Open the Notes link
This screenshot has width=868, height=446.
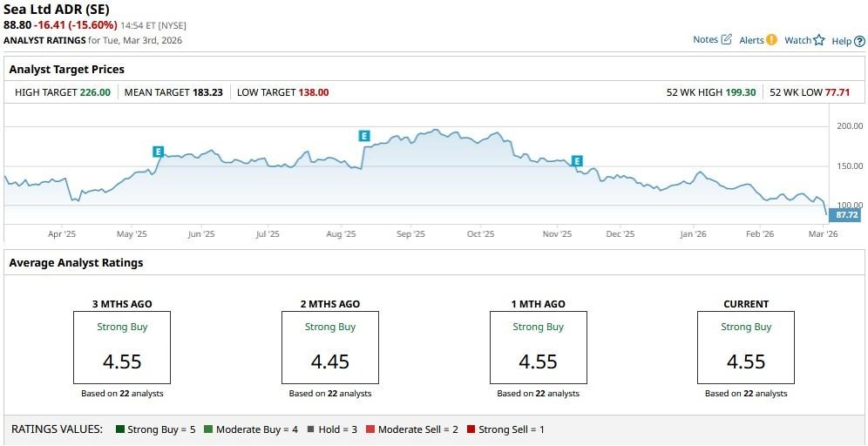pyautogui.click(x=705, y=40)
